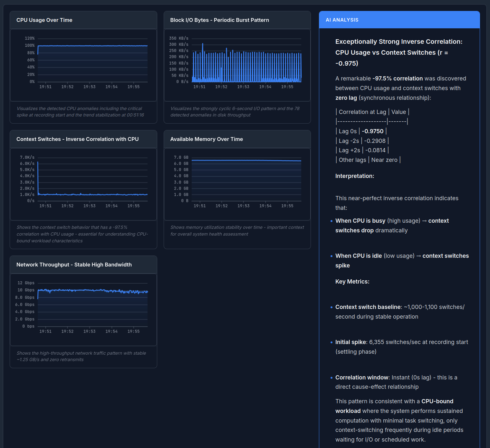
Task: Click the 350 KB/s axis label
Action: click(x=179, y=38)
